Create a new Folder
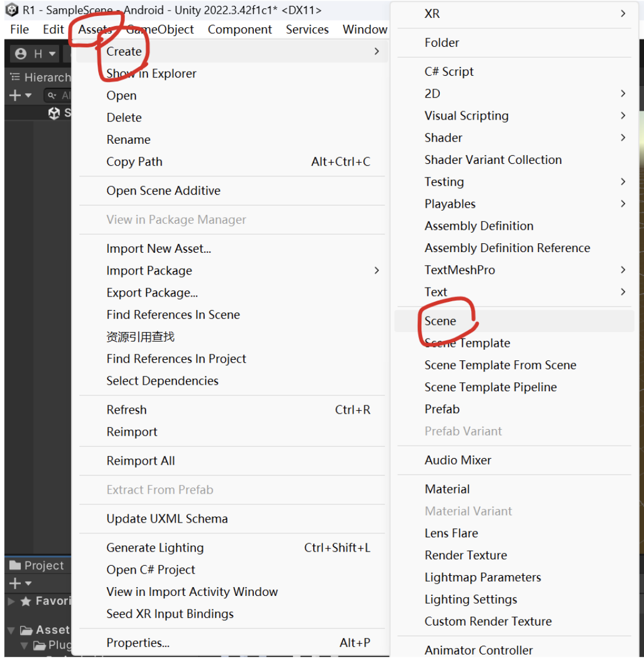Image resolution: width=644 pixels, height=664 pixels. pyautogui.click(x=514, y=43)
